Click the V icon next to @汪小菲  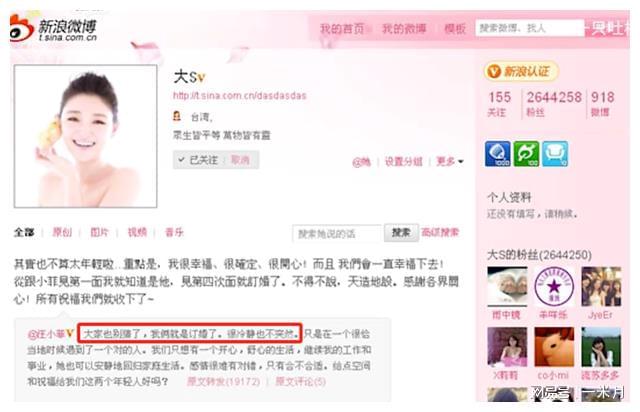pos(70,333)
